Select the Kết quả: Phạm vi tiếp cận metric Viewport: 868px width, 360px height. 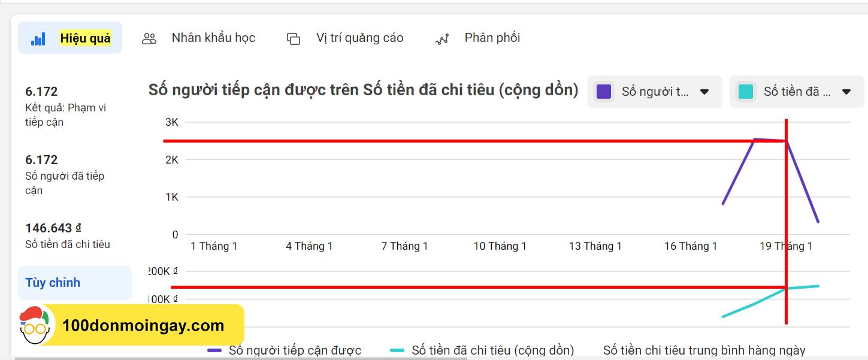click(66, 107)
